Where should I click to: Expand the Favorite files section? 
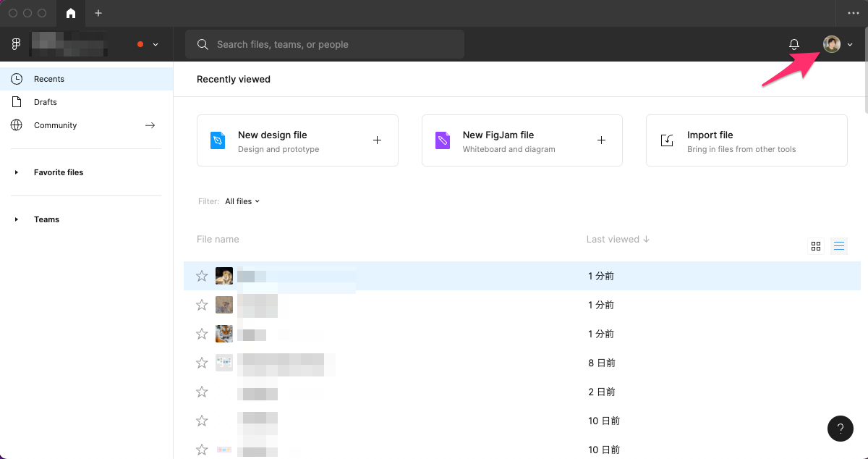(x=17, y=172)
